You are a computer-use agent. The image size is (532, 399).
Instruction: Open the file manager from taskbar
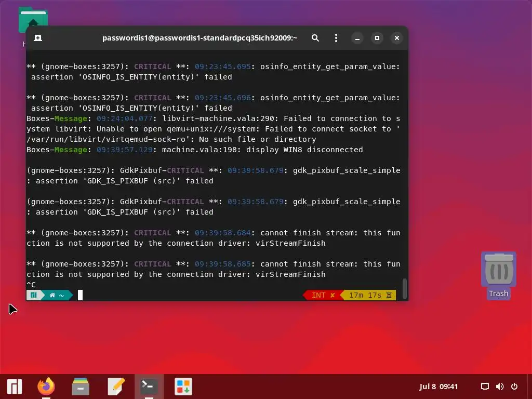click(81, 387)
